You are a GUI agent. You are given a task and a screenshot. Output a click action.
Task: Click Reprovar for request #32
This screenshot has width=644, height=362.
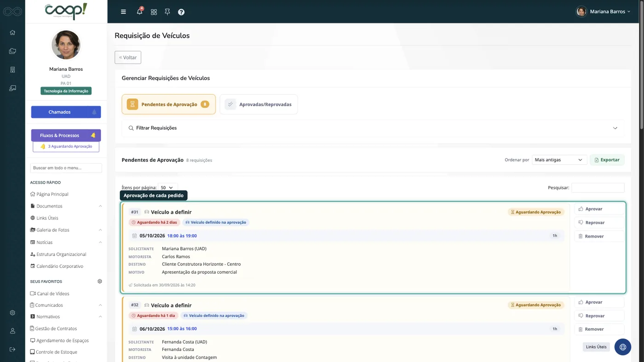pos(599,316)
